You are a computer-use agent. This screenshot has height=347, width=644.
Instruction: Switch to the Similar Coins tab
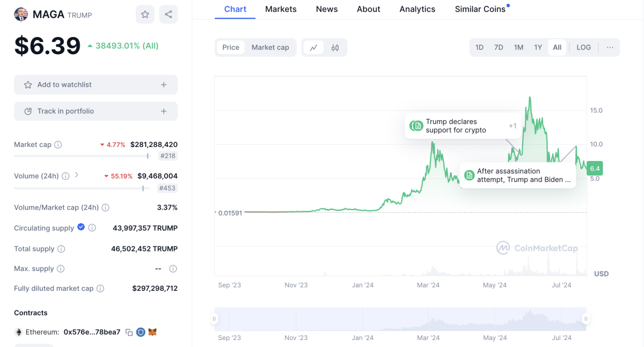(480, 9)
